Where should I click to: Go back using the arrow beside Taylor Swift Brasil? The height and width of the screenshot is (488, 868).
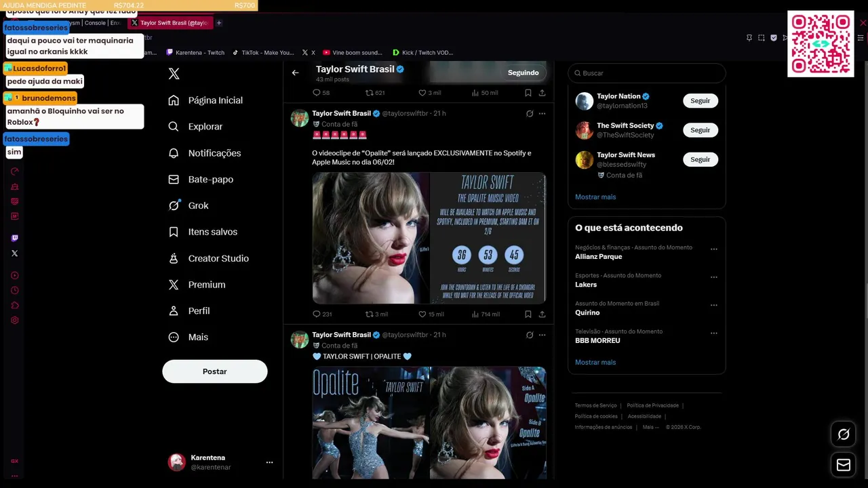tap(295, 73)
